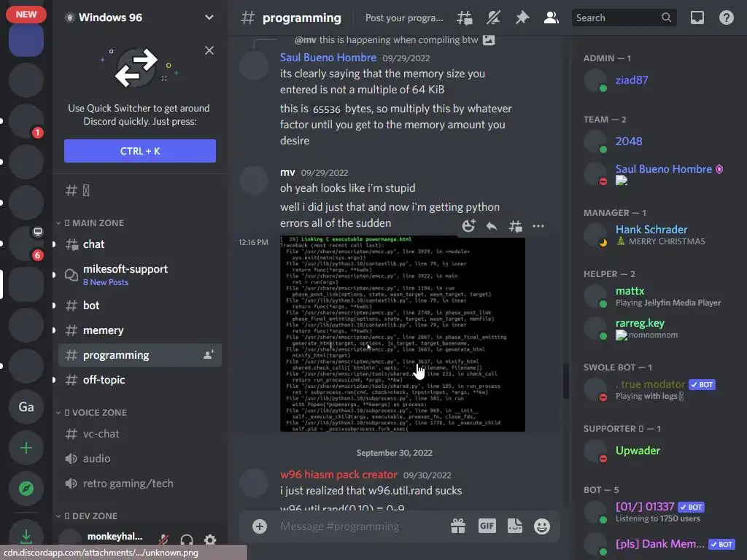Viewport: 747px width, 560px height.
Task: Click the programming channel topic text
Action: (x=404, y=18)
